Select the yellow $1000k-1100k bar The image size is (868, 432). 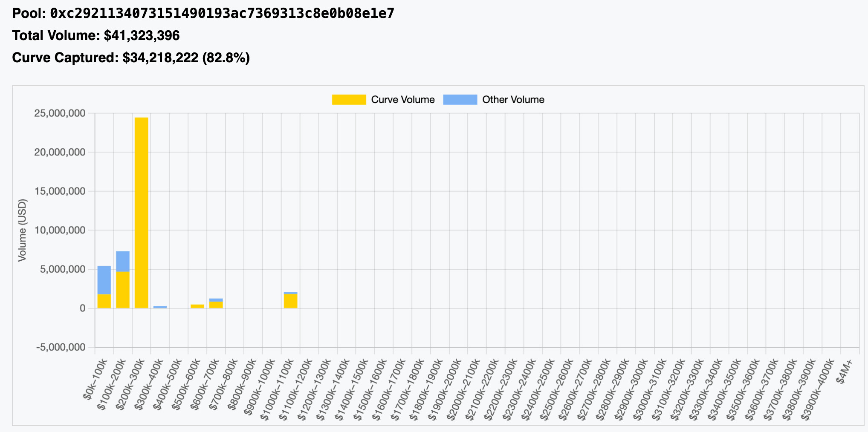click(x=290, y=301)
